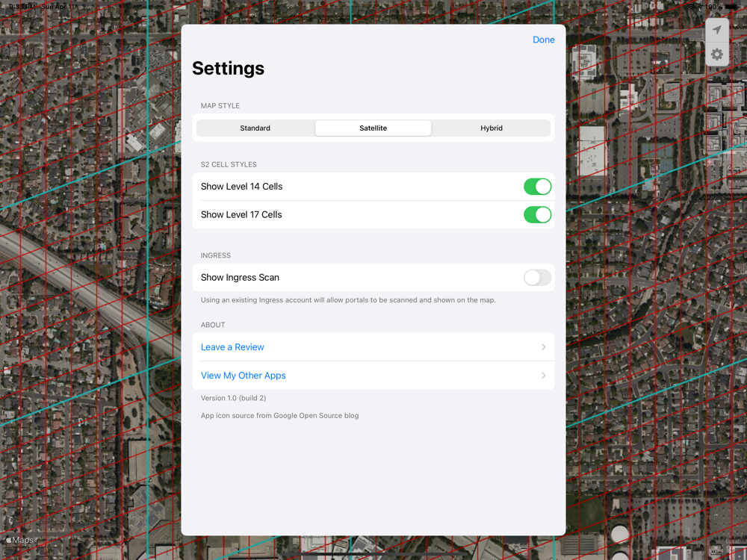747x560 pixels.
Task: Open the gear settings icon on map
Action: point(717,55)
